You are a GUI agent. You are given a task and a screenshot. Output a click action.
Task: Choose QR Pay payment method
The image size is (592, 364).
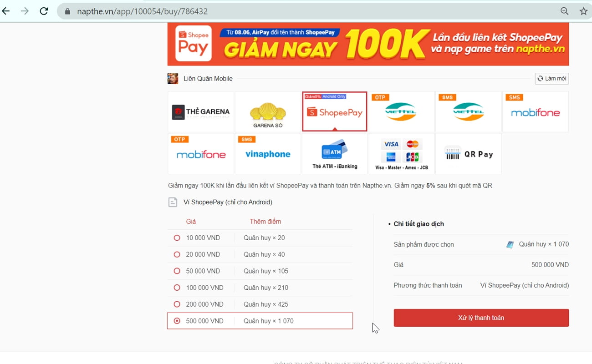pos(468,153)
